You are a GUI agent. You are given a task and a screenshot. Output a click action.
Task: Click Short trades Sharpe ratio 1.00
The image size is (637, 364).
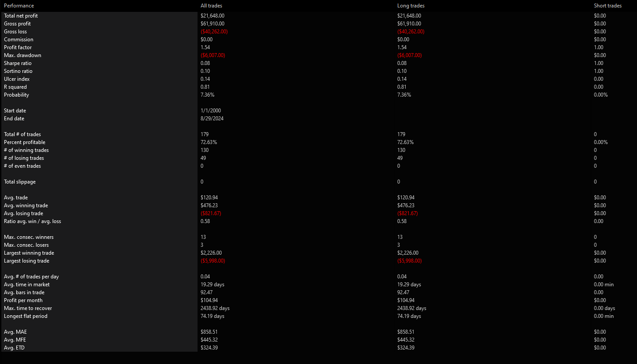pos(599,63)
